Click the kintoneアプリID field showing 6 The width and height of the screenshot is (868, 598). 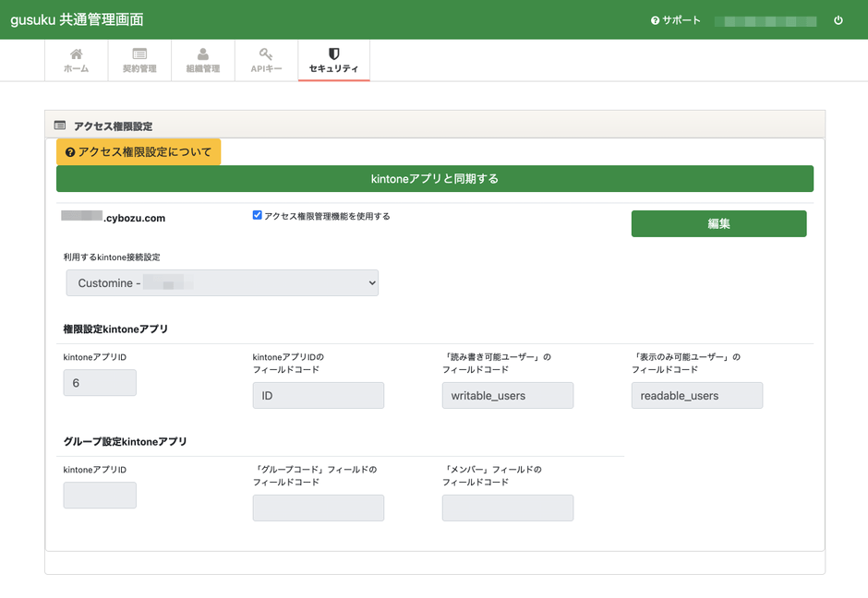[100, 382]
